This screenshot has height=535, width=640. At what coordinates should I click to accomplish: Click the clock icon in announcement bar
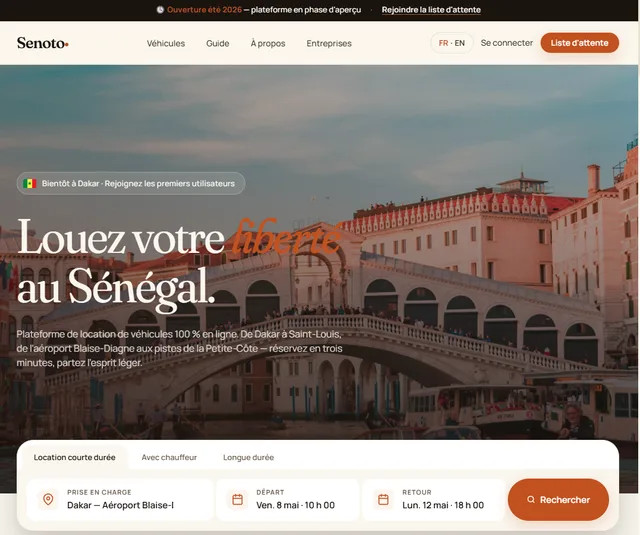[x=160, y=10]
